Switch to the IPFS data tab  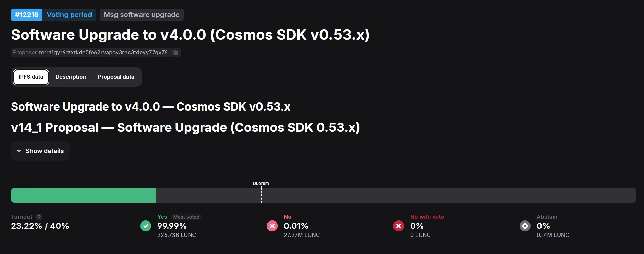point(31,77)
